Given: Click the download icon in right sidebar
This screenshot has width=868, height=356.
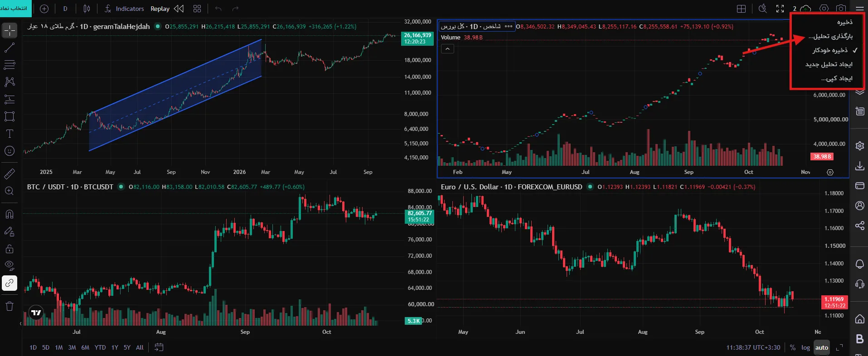Looking at the screenshot, I should pyautogui.click(x=859, y=166).
